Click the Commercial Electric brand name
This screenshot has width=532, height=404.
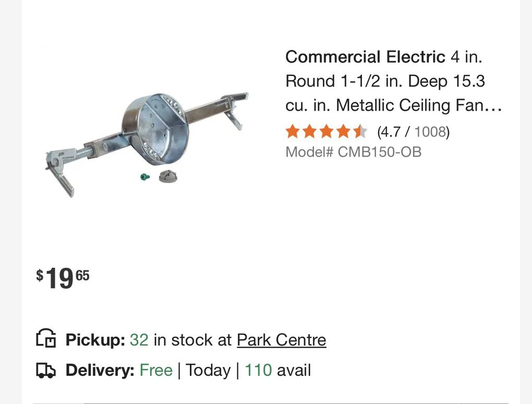coord(365,56)
